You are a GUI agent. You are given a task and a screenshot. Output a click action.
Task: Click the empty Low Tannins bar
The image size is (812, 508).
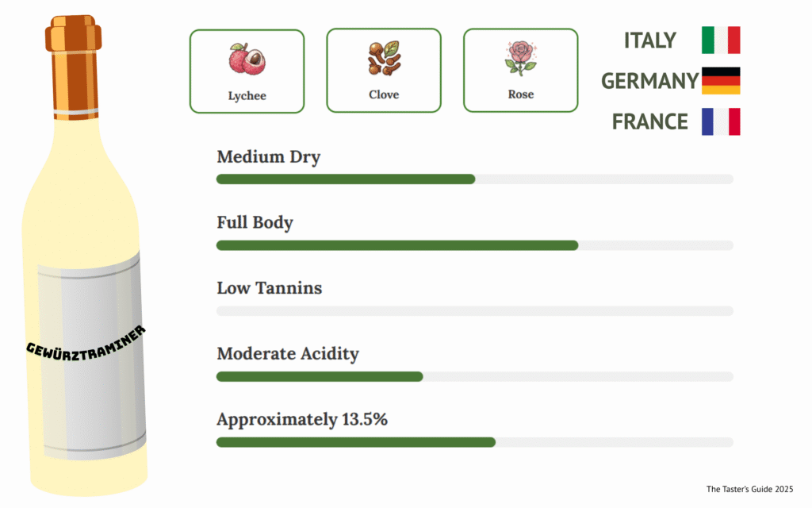(474, 311)
